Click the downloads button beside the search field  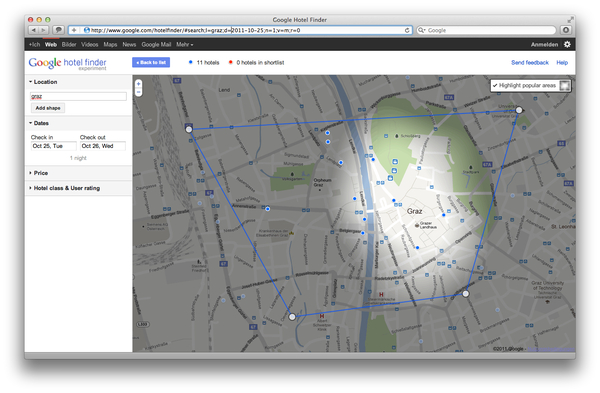(x=566, y=30)
